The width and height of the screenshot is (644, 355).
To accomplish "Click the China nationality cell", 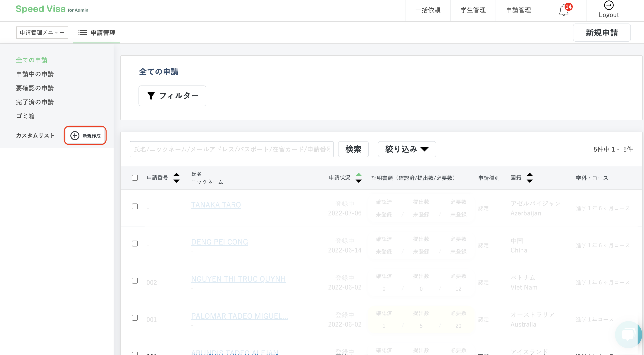I will click(x=519, y=250).
